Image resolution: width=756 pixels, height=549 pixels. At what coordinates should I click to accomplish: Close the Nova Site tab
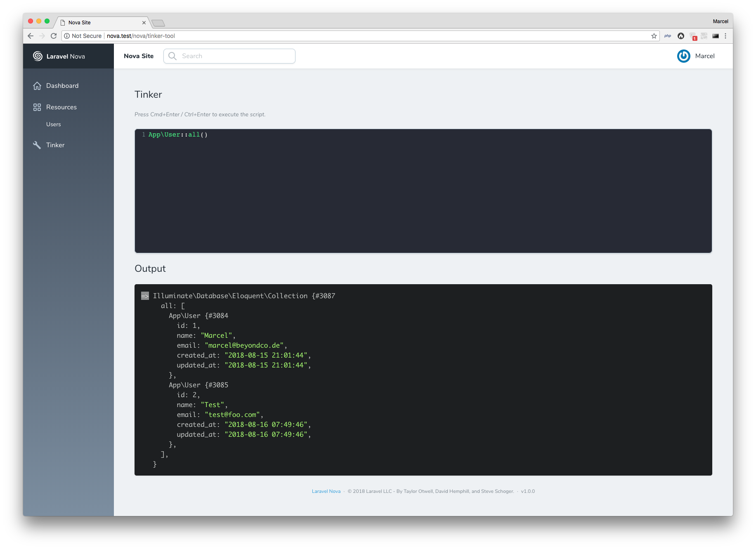pos(144,23)
